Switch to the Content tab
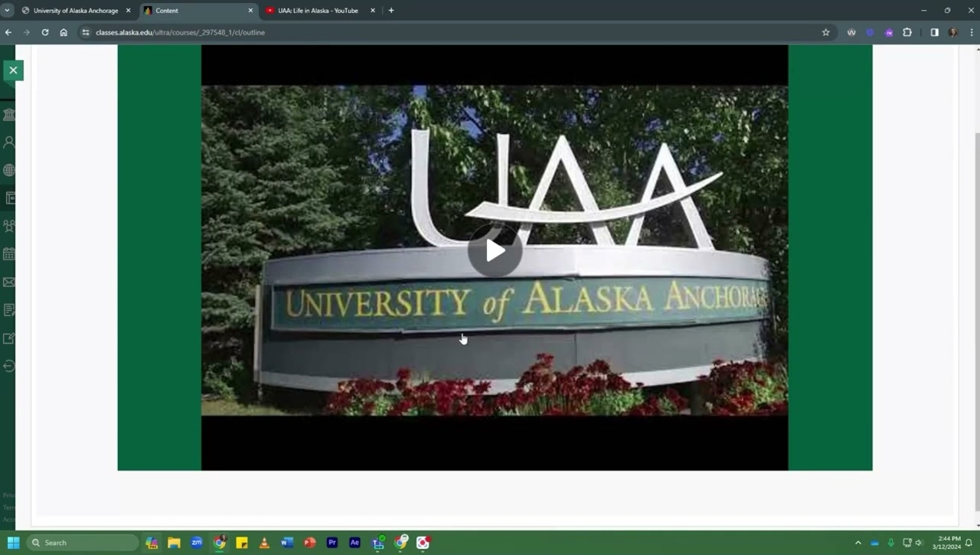980x555 pixels. pos(198,11)
